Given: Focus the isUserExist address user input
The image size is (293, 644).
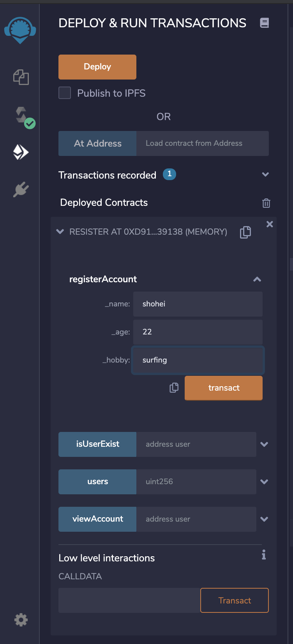Looking at the screenshot, I should tap(196, 444).
